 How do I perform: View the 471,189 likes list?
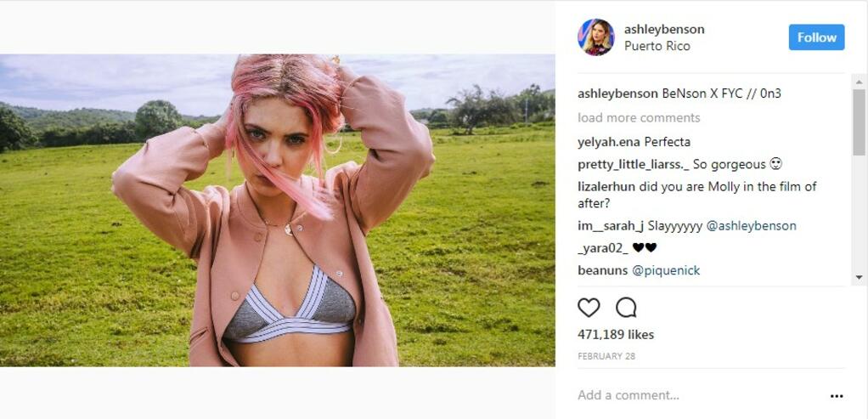616,335
